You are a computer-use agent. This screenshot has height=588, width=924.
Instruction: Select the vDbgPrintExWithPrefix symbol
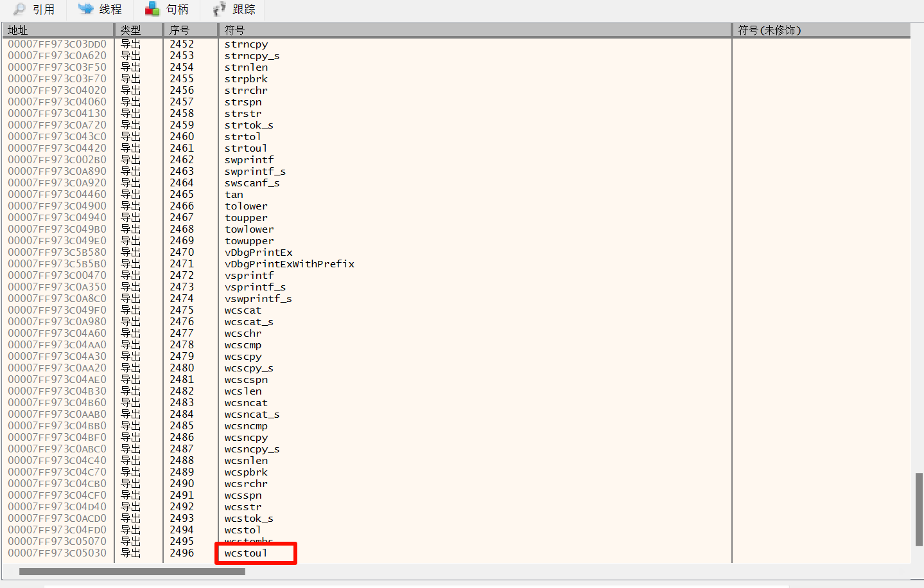[289, 264]
